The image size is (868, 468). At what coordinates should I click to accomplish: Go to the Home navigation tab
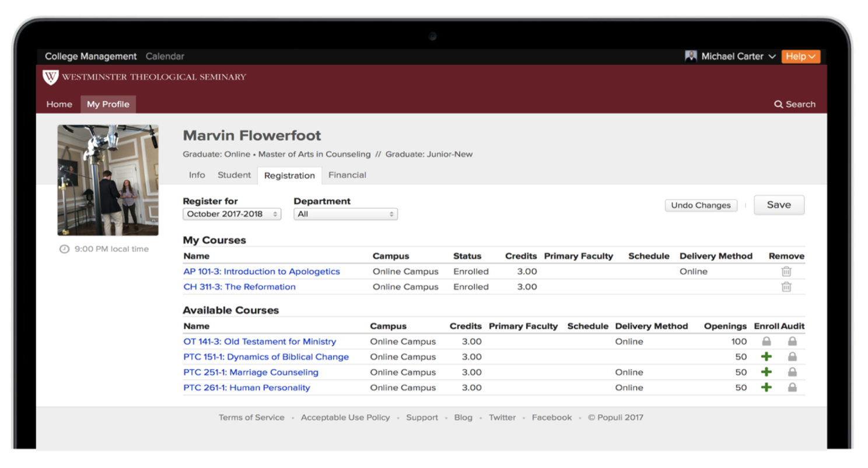click(59, 104)
